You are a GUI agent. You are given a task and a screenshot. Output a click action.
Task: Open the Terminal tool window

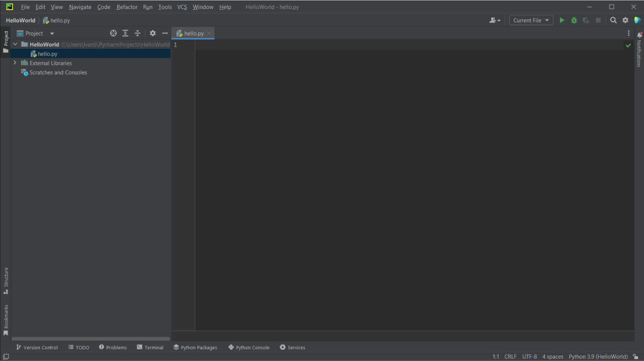(x=150, y=347)
